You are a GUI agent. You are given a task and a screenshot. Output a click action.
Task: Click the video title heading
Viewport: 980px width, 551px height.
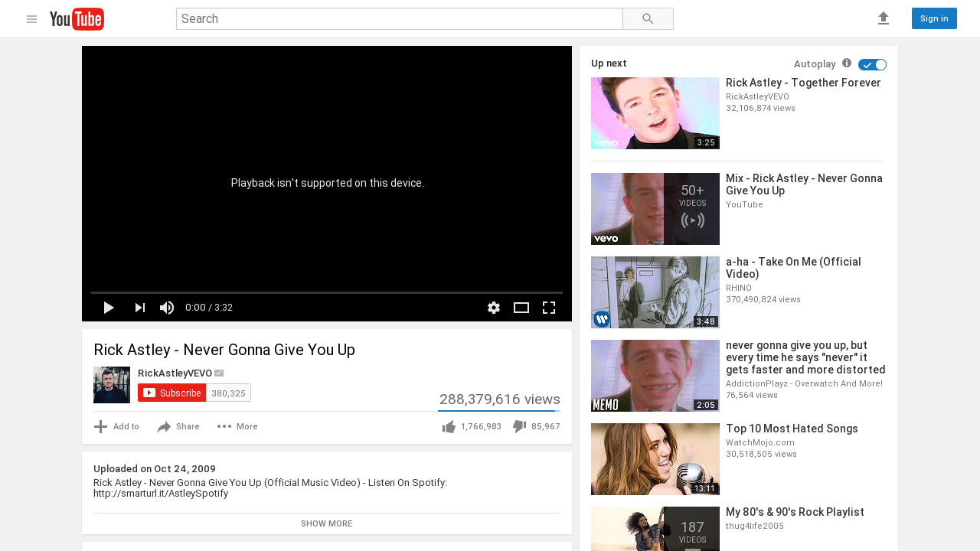click(224, 350)
